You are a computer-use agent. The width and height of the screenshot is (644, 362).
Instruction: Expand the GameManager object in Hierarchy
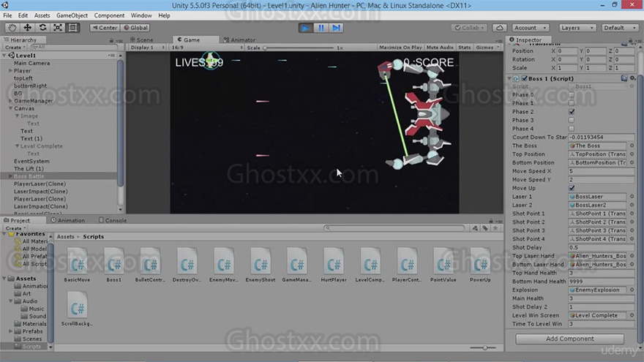point(11,101)
